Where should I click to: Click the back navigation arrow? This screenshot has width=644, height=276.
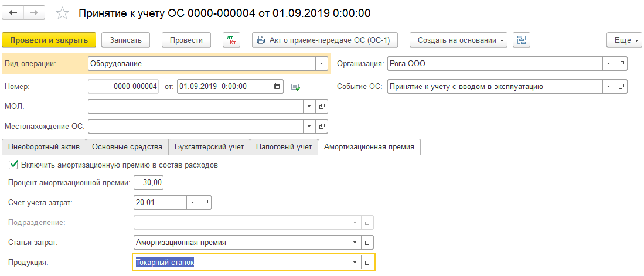pyautogui.click(x=14, y=13)
